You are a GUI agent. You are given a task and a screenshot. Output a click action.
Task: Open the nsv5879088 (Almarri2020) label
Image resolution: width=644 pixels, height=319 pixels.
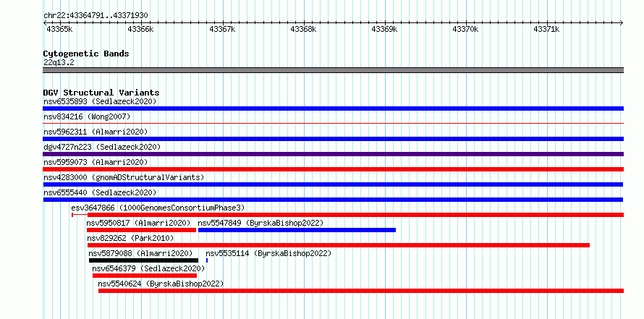coord(140,253)
